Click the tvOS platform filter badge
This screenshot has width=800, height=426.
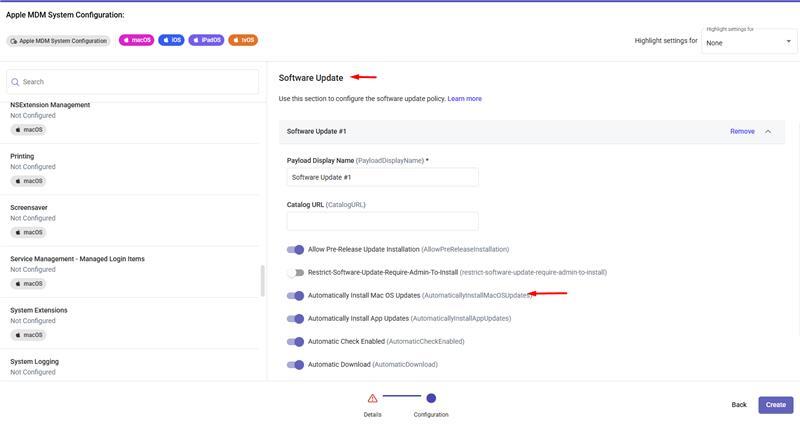(243, 40)
